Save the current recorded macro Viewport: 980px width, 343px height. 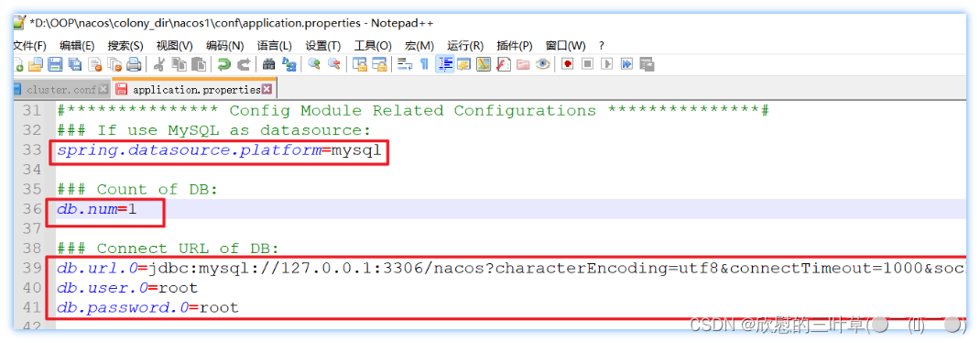(x=647, y=64)
